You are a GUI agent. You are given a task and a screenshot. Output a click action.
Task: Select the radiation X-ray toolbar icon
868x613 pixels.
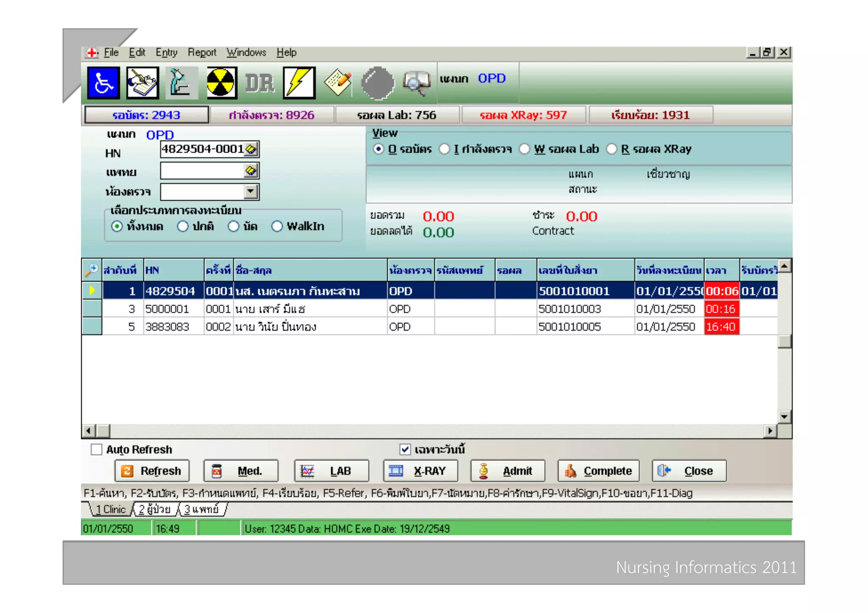[x=220, y=83]
